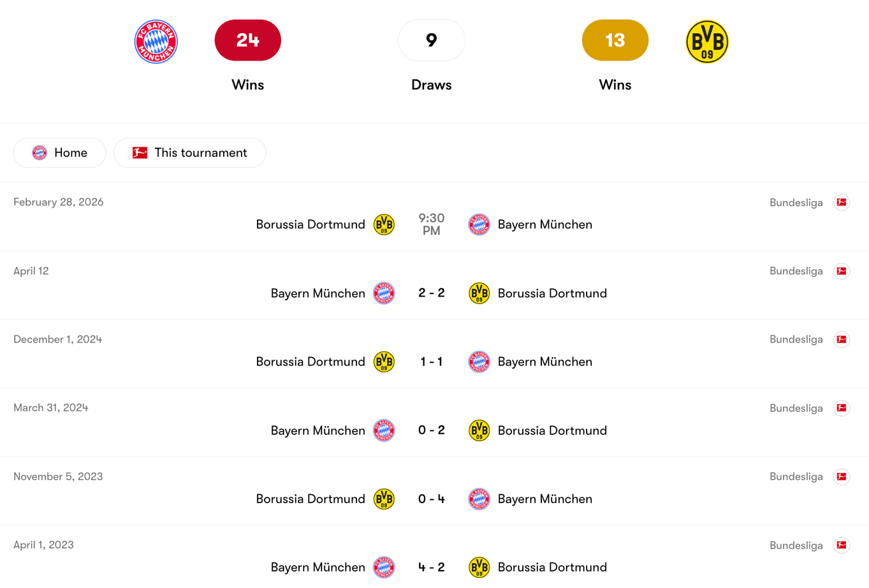
Task: Open the 2 - 2 match result from April 12
Action: pos(431,293)
